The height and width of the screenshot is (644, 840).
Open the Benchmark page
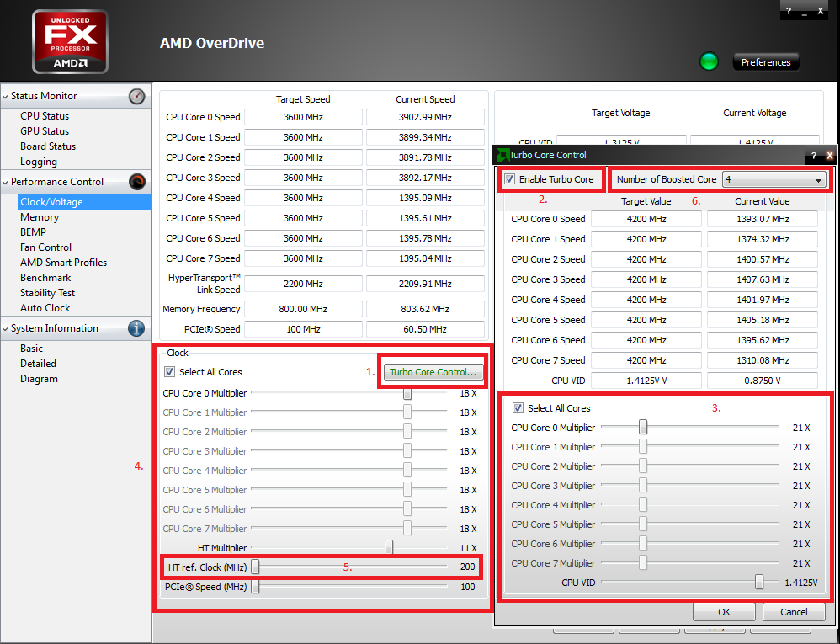[x=45, y=278]
